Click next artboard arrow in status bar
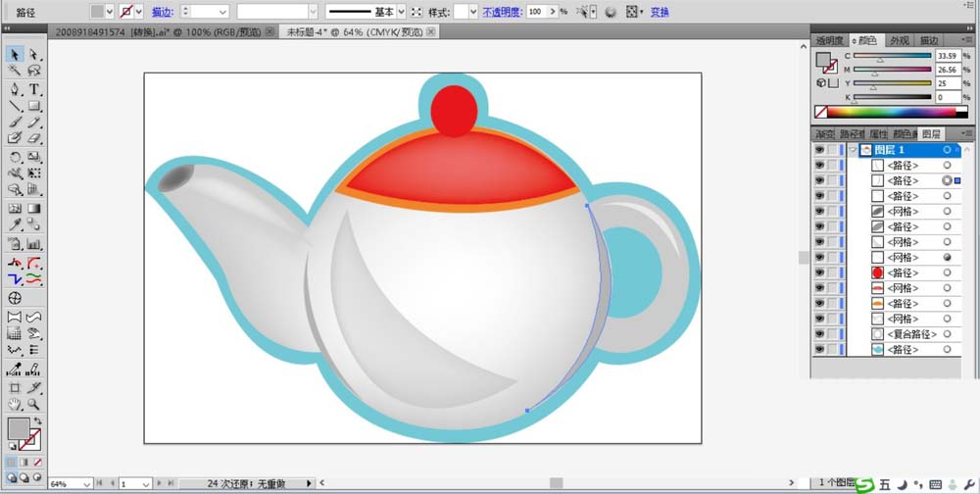The width and height of the screenshot is (980, 494). [x=160, y=483]
